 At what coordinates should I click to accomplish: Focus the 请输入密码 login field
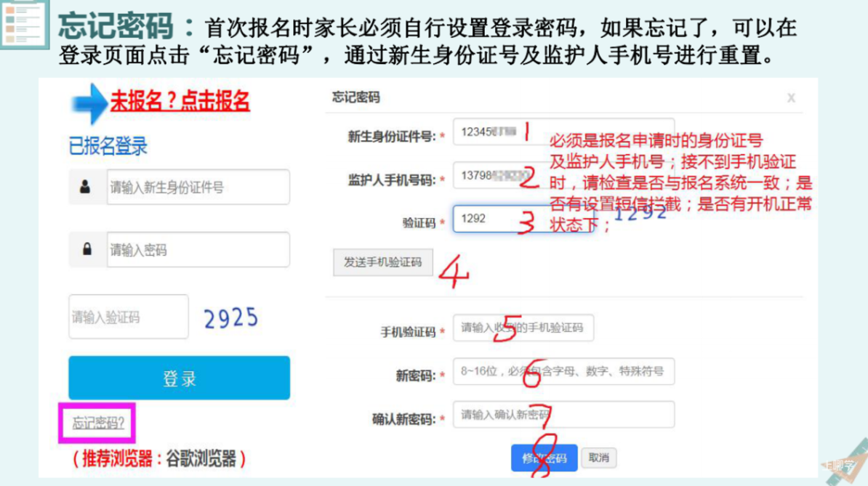click(198, 249)
